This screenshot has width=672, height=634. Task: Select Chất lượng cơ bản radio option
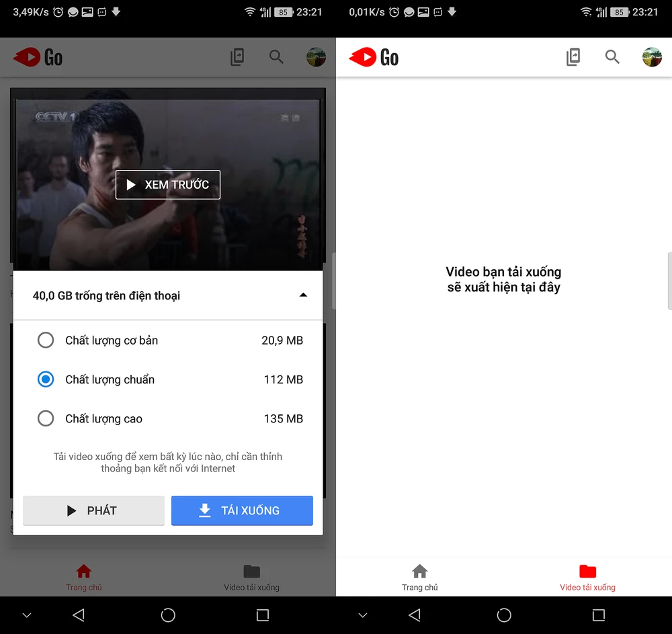(46, 341)
